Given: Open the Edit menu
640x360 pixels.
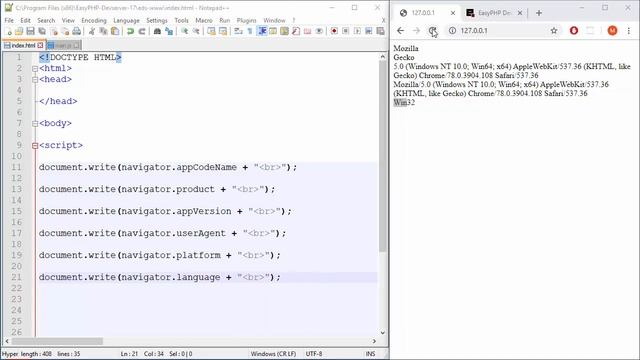Looking at the screenshot, I should coord(25,20).
